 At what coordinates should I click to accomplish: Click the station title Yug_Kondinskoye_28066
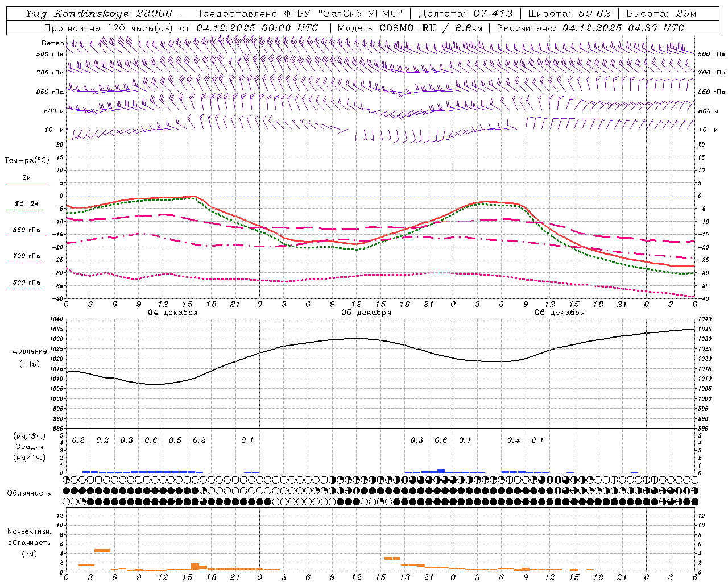(99, 14)
